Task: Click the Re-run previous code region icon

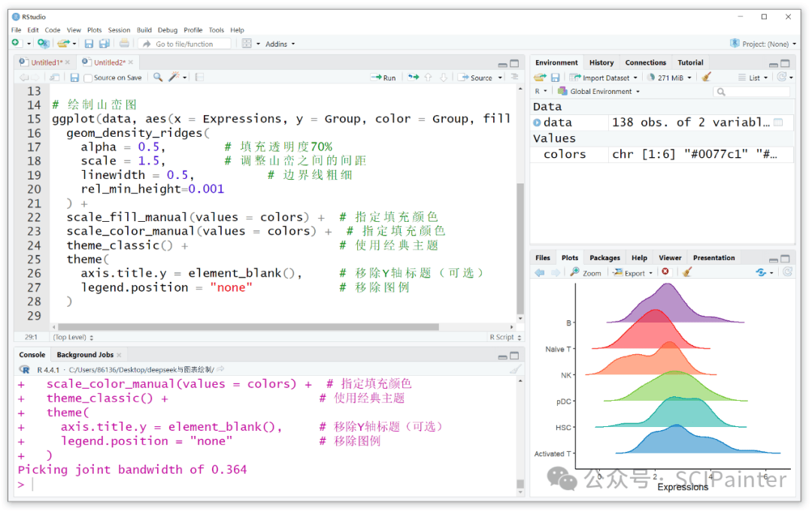Action: tap(414, 77)
